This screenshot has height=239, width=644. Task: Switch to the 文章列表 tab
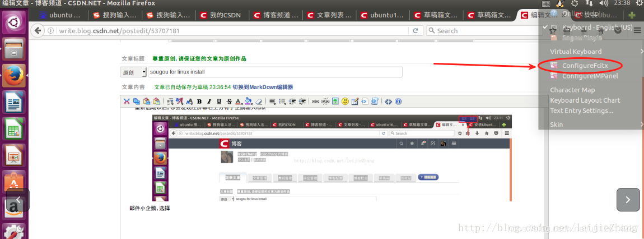330,15
